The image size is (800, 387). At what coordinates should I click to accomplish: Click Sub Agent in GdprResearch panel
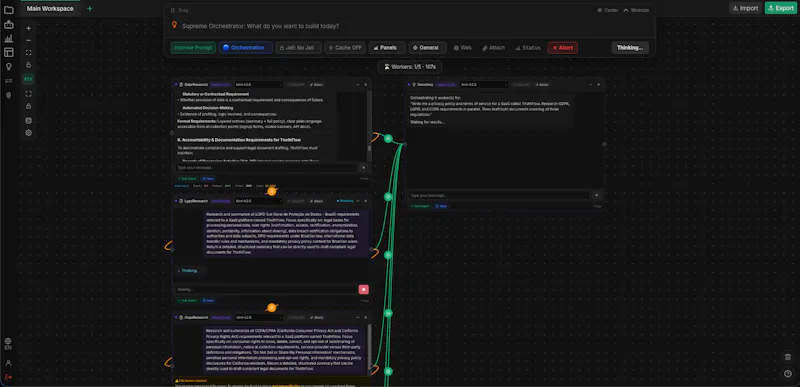[187, 178]
